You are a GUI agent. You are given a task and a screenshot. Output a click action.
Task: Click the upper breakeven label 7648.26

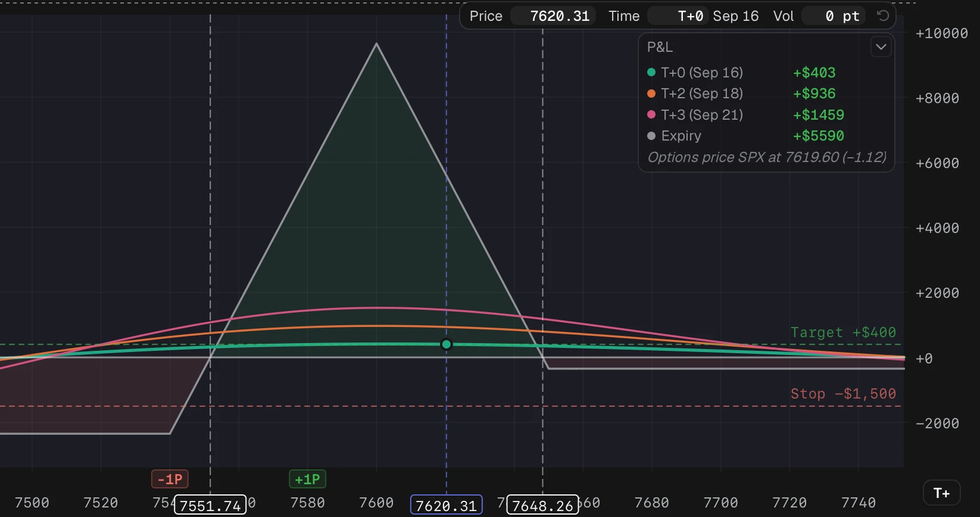pyautogui.click(x=542, y=506)
